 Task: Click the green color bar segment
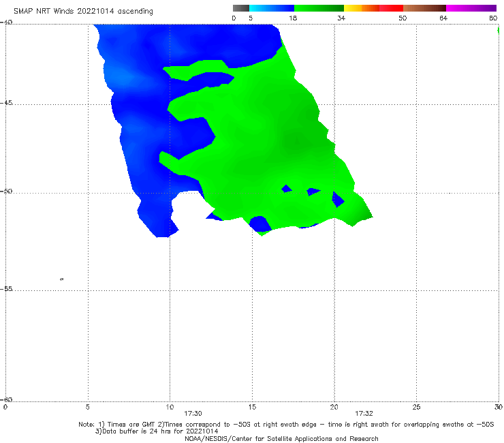pos(319,8)
